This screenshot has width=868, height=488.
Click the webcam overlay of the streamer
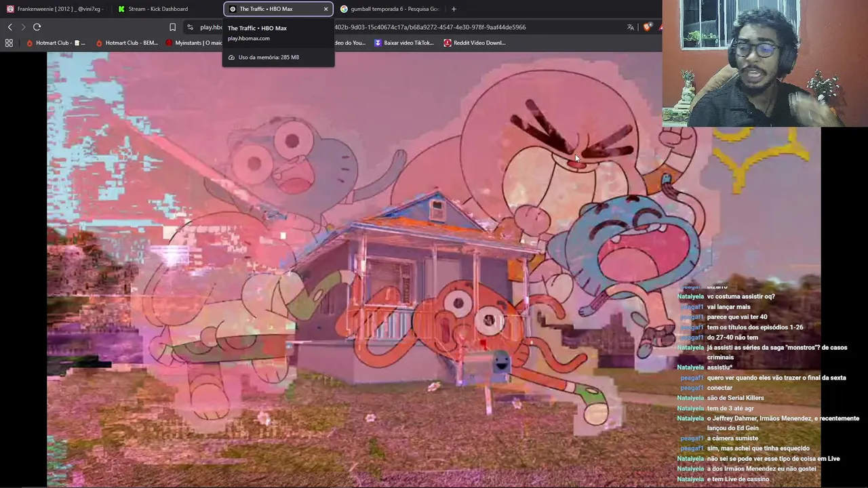[765, 63]
